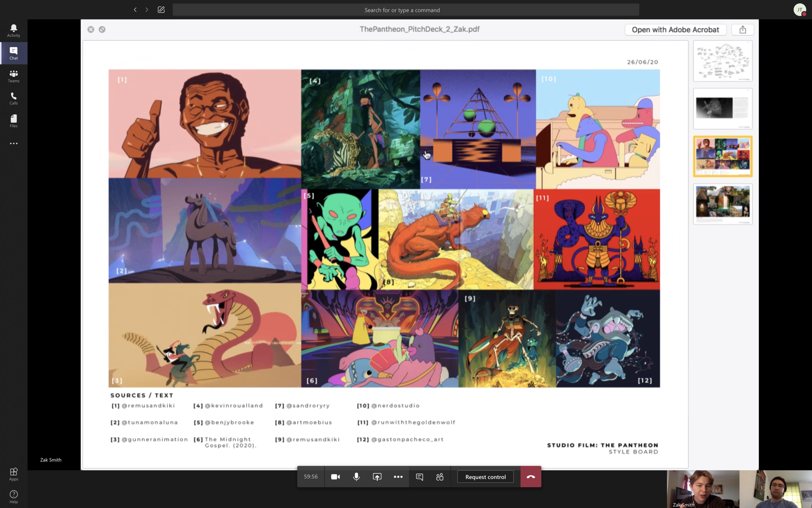This screenshot has height=508, width=812.
Task: Click the call timer showing 59:56
Action: pyautogui.click(x=311, y=476)
